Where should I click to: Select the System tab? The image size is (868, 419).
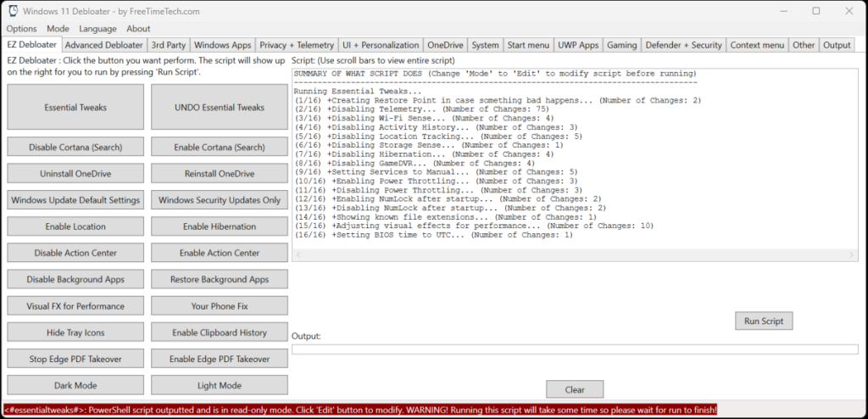pos(486,46)
